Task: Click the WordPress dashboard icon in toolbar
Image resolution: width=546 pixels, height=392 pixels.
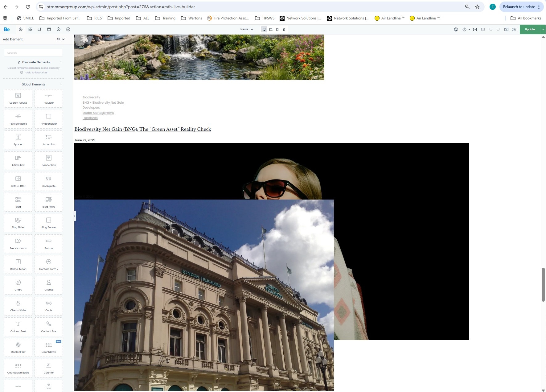Action: (456, 30)
